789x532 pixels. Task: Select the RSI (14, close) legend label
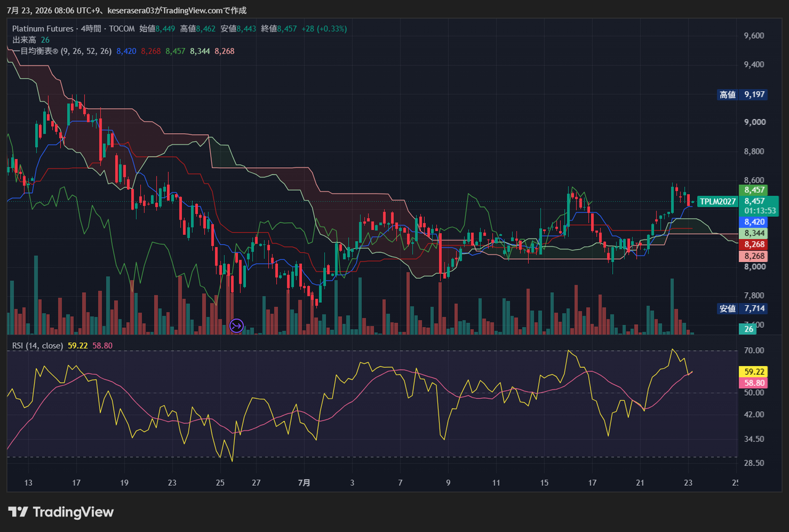38,346
